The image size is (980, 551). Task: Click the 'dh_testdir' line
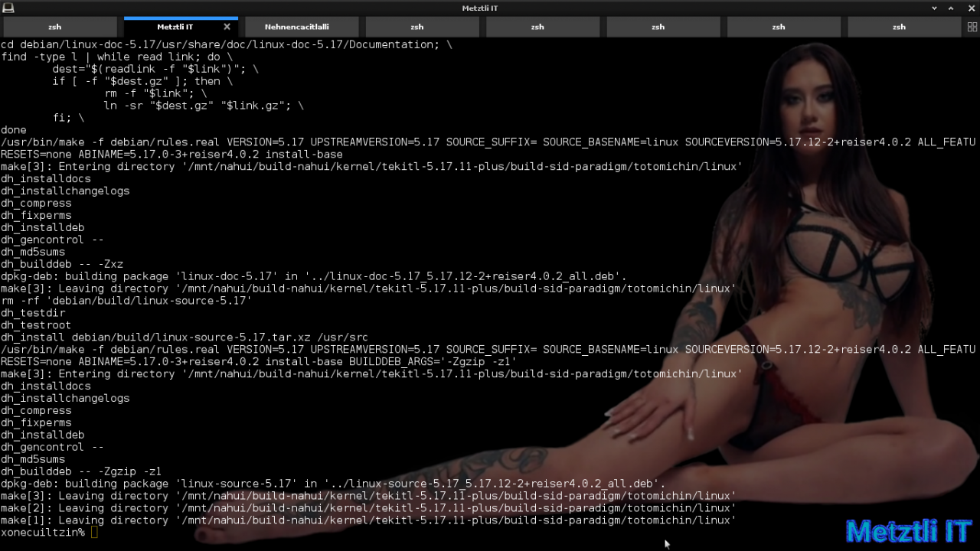coord(33,313)
